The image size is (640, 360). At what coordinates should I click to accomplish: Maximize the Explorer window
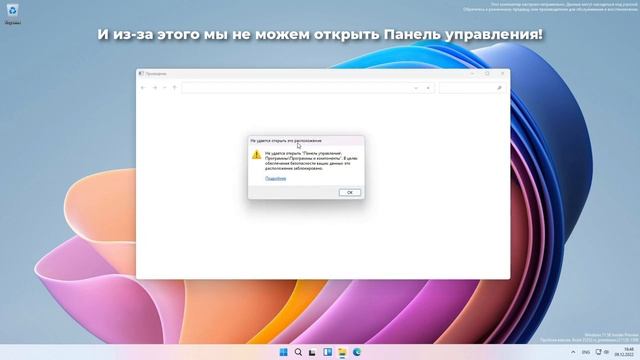[x=487, y=73]
